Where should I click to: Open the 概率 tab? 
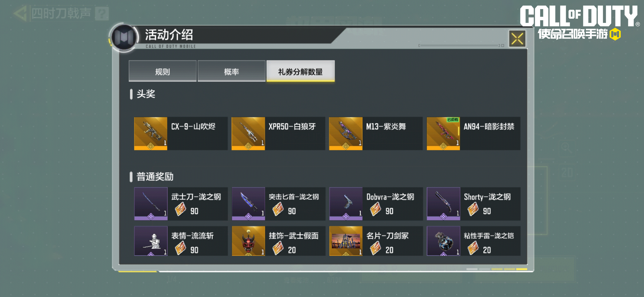pos(231,71)
